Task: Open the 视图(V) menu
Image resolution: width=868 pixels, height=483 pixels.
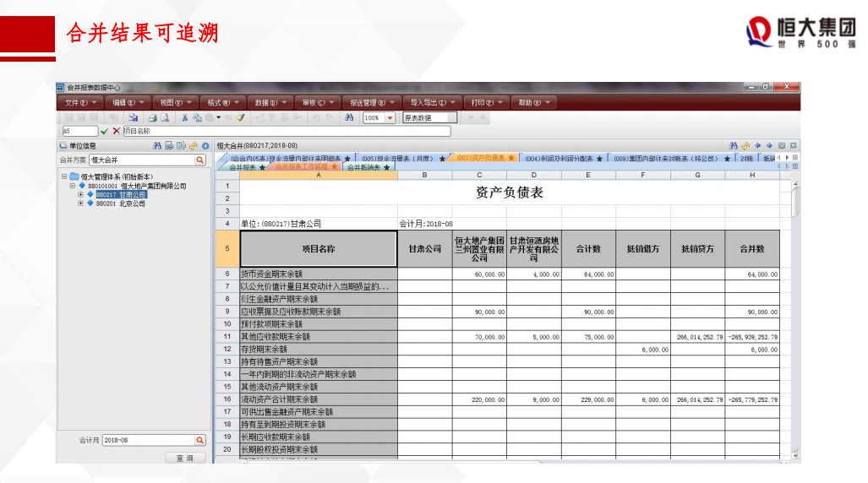Action: click(176, 102)
